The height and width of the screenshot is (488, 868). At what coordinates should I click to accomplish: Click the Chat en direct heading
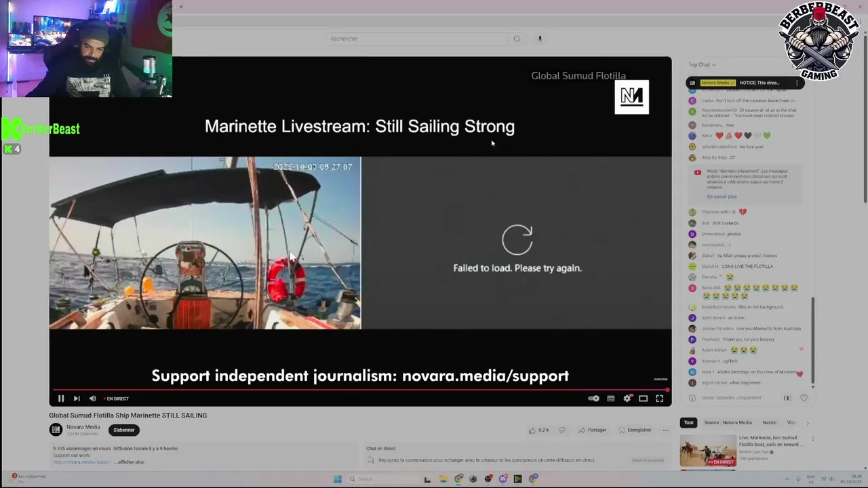[380, 448]
